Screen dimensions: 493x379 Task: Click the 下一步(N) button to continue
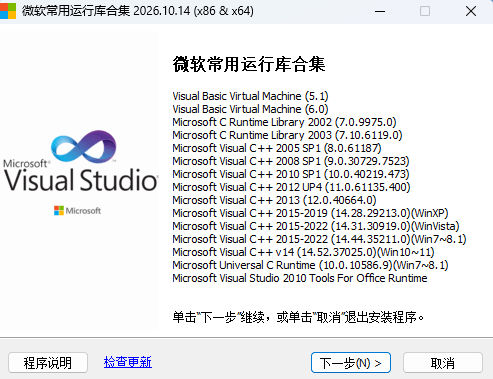click(x=351, y=362)
